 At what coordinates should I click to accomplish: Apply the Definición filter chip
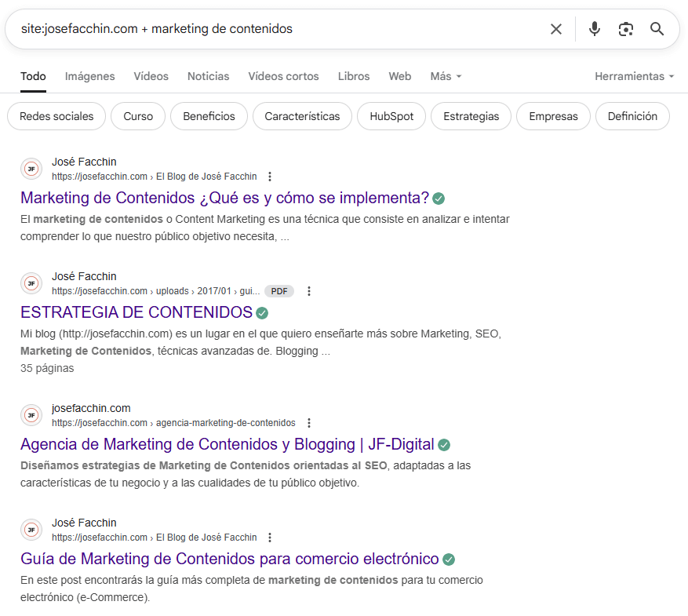click(632, 116)
